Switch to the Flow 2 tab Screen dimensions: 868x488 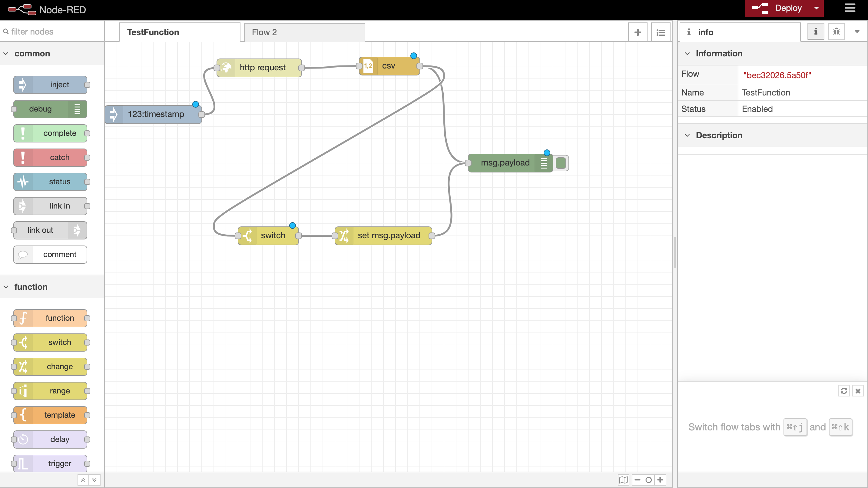[305, 32]
